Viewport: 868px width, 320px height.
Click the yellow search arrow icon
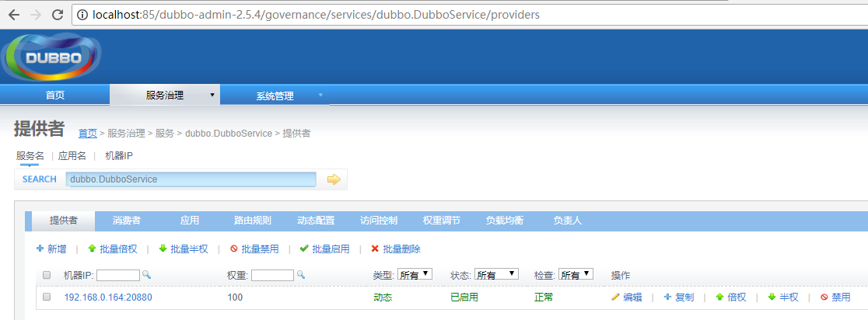[x=333, y=179]
